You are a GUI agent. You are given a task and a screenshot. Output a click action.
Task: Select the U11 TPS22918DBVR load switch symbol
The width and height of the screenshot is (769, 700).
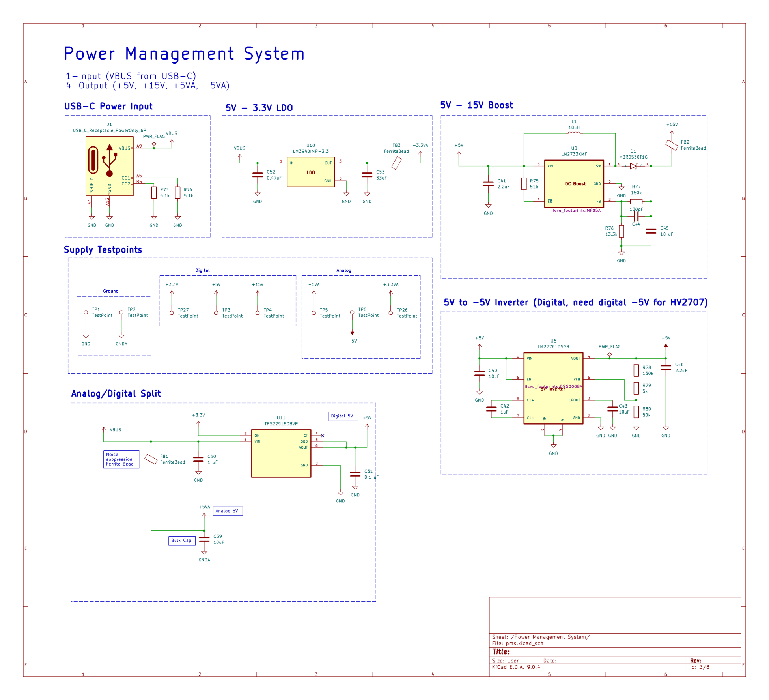281,453
